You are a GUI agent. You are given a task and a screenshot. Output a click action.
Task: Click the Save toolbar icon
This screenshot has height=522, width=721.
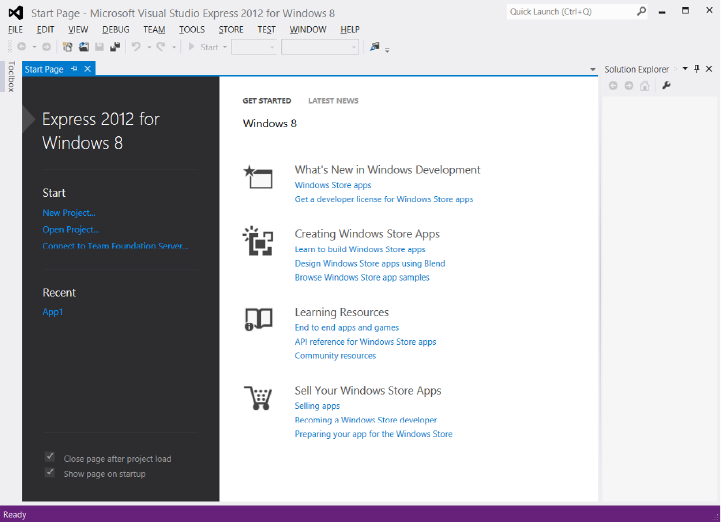pyautogui.click(x=99, y=46)
